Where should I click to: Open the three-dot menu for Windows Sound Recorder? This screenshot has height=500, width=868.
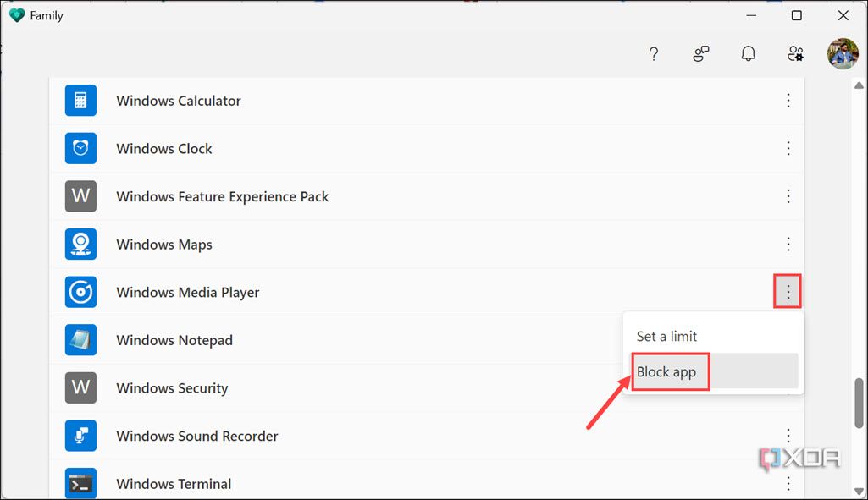tap(788, 435)
